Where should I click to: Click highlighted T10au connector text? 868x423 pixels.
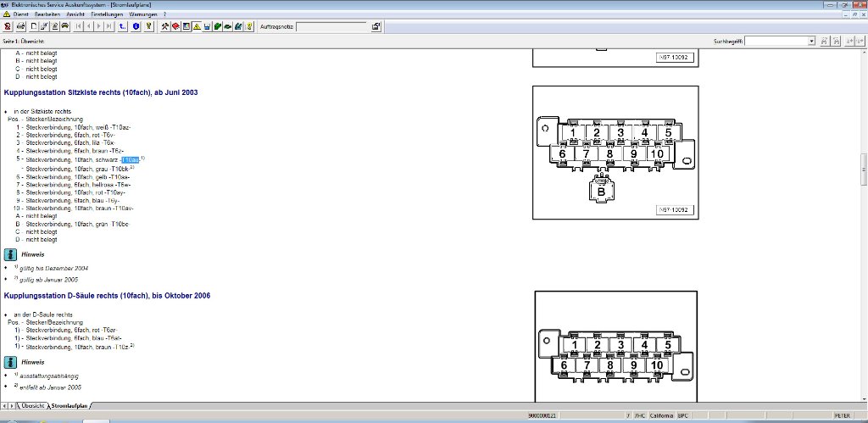tap(130, 159)
